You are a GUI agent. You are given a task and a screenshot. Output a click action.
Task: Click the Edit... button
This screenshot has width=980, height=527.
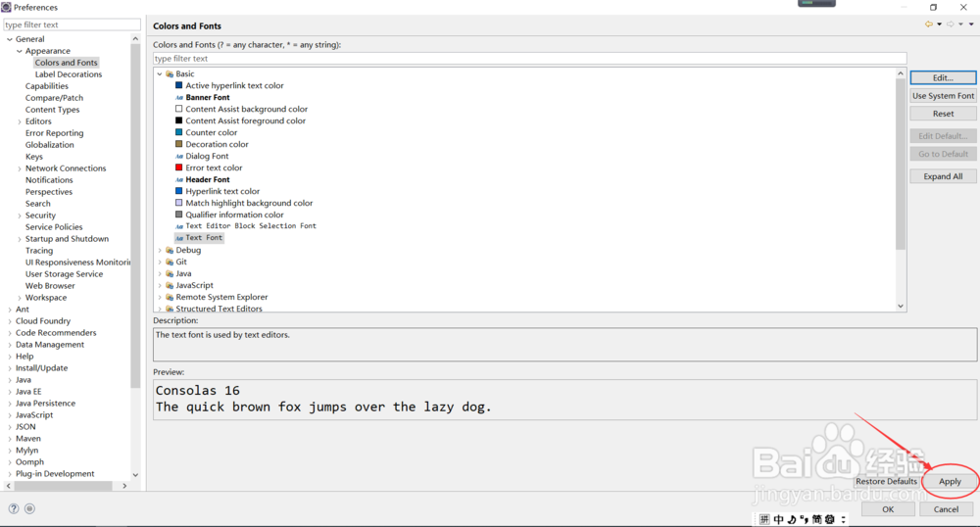point(943,77)
